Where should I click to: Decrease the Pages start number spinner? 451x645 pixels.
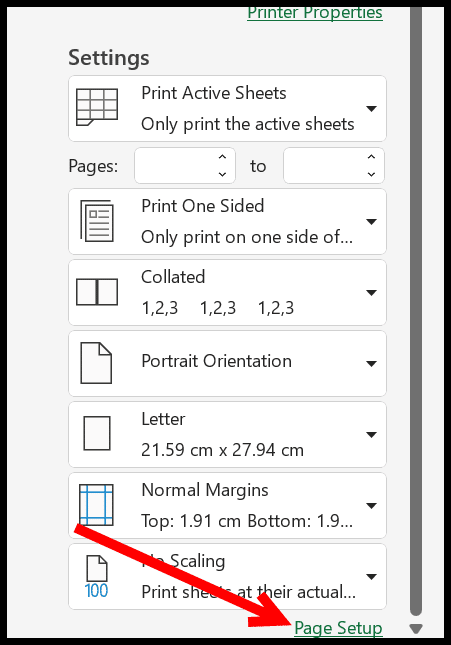point(223,174)
